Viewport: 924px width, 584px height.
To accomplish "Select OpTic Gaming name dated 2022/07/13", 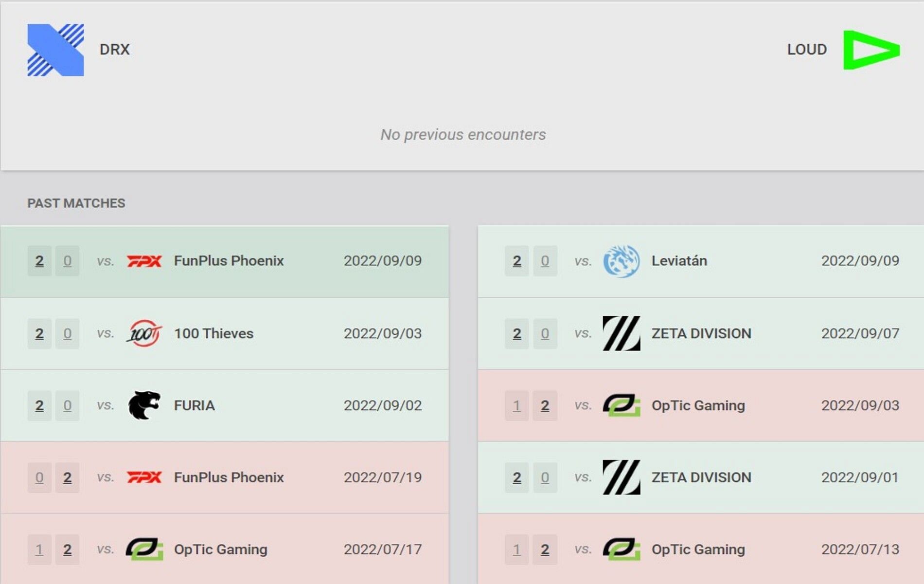I will pos(698,549).
